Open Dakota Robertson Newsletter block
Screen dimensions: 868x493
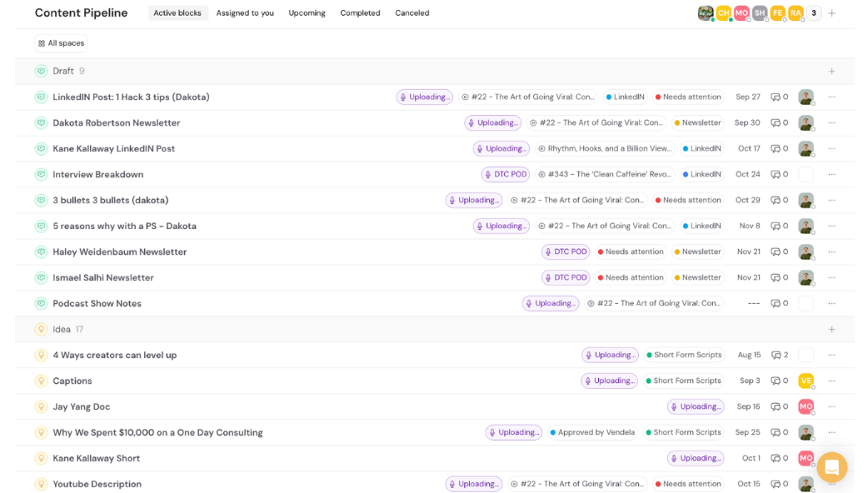[117, 123]
